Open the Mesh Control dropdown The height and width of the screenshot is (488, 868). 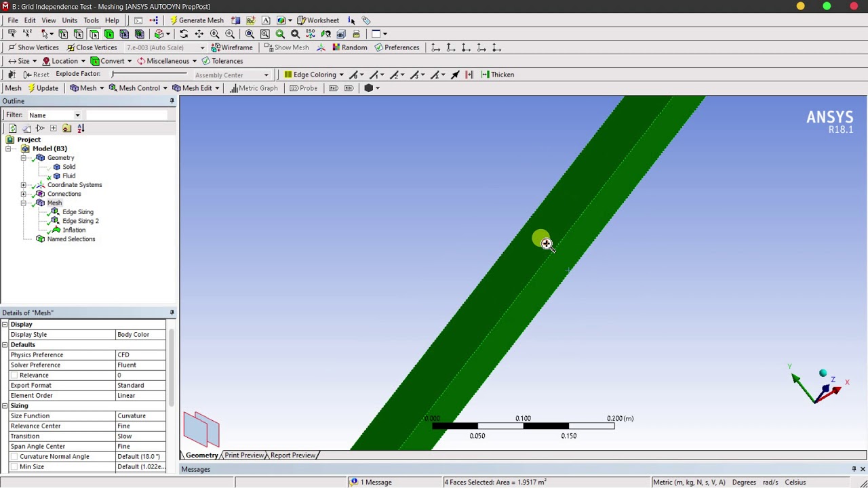click(x=138, y=88)
